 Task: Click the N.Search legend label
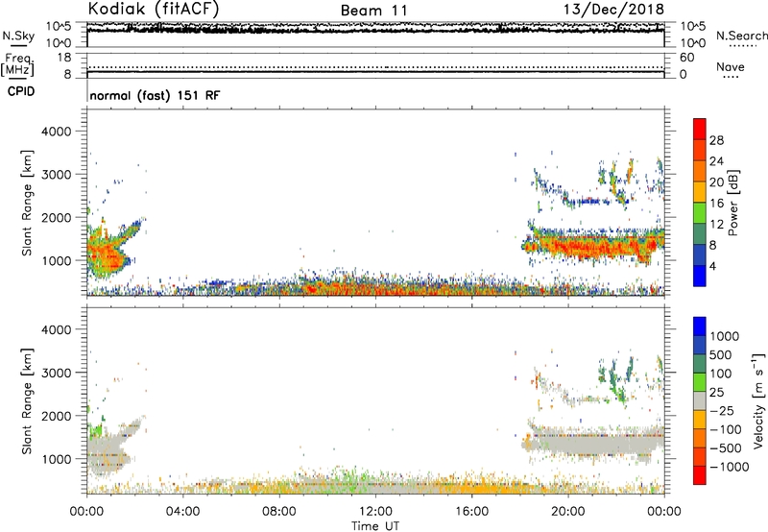pyautogui.click(x=742, y=36)
